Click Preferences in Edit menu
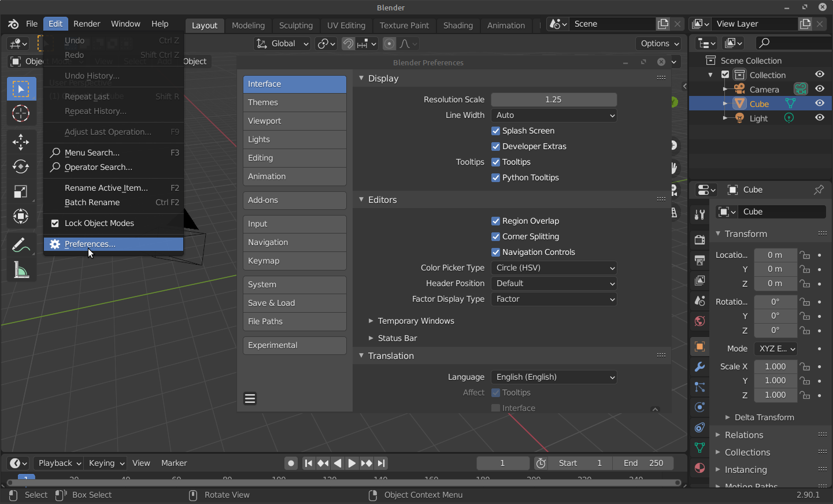Screen dimensions: 833x504 point(114,244)
